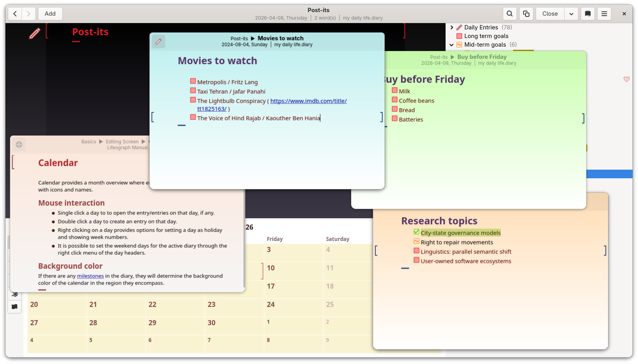Click the book icon in the header
The width and height of the screenshot is (638, 364).
(x=588, y=14)
